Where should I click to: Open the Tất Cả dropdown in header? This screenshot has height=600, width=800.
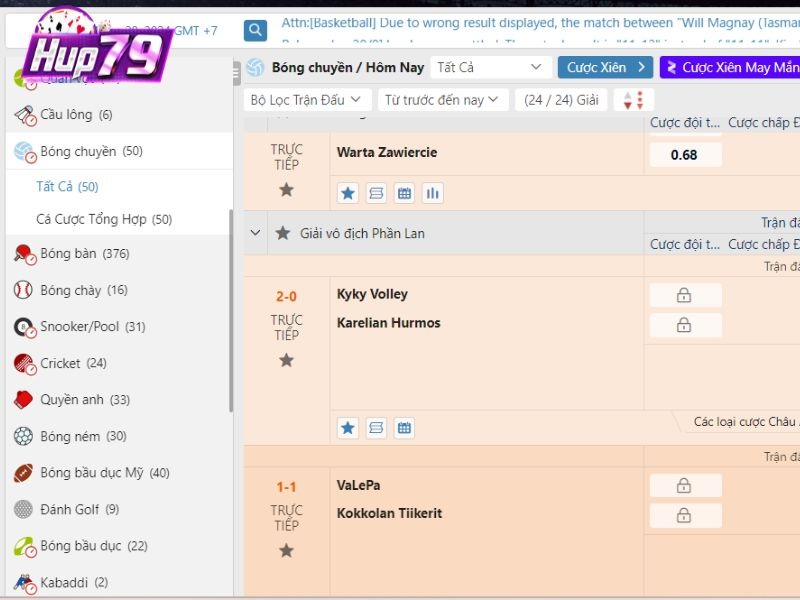(490, 67)
